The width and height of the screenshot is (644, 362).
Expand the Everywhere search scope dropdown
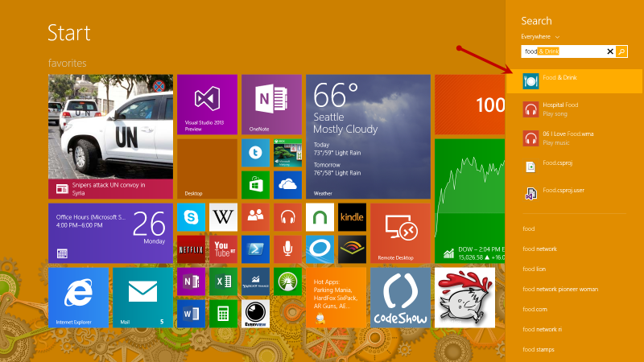pos(540,37)
